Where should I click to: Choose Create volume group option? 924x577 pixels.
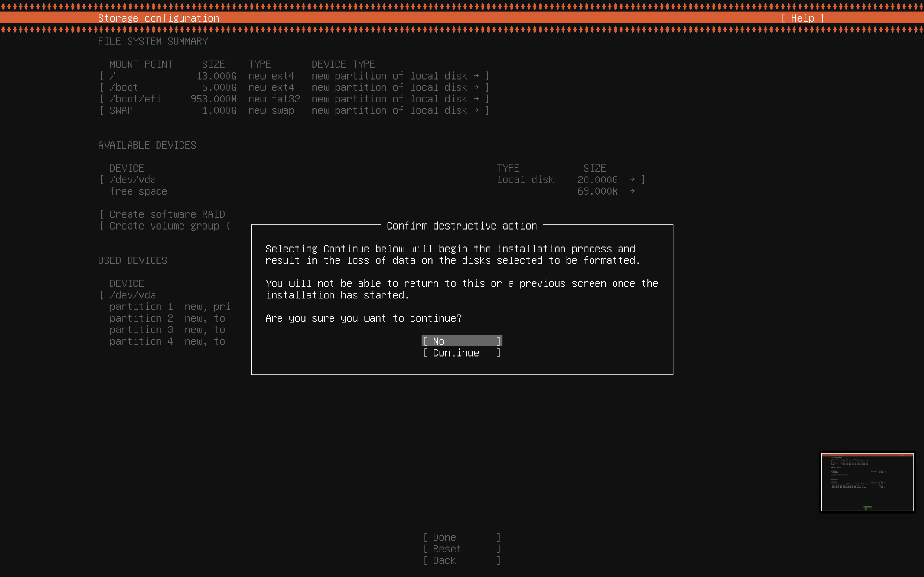(x=164, y=226)
